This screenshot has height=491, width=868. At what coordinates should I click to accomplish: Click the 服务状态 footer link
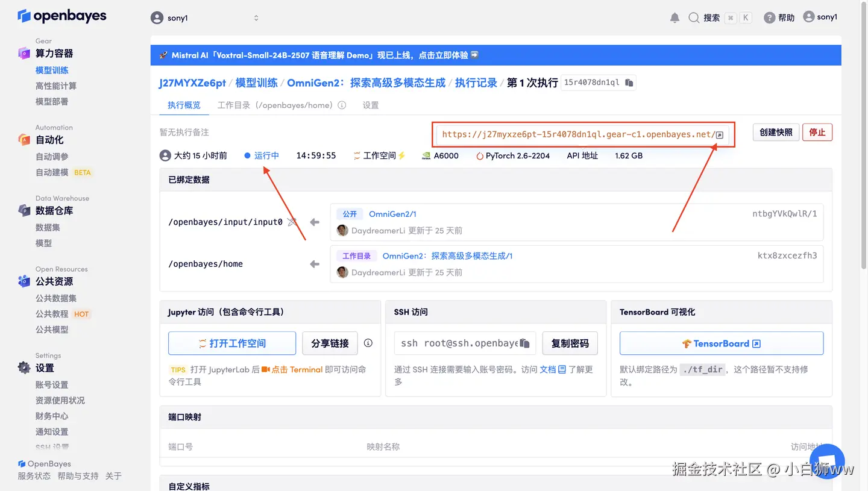click(34, 476)
